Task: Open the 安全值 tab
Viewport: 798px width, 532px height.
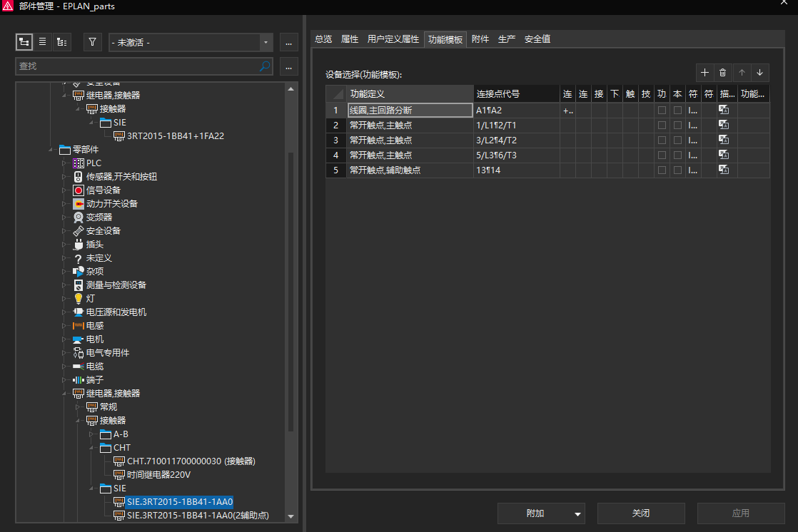Action: tap(537, 39)
